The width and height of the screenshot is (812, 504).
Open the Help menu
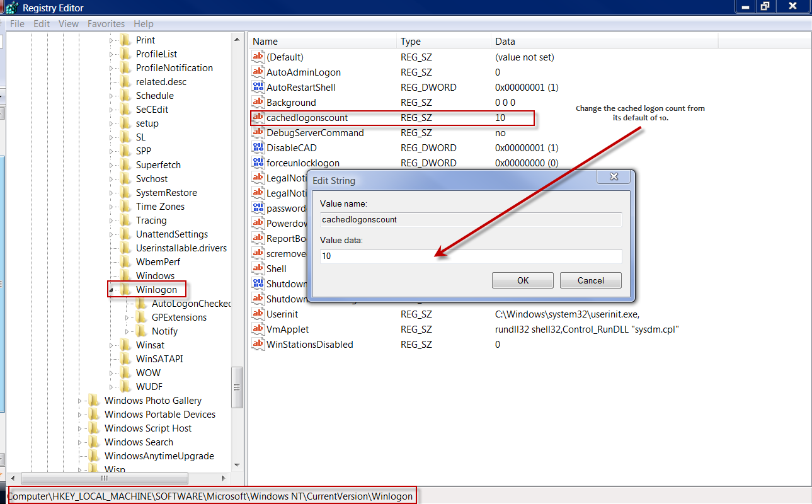(144, 24)
